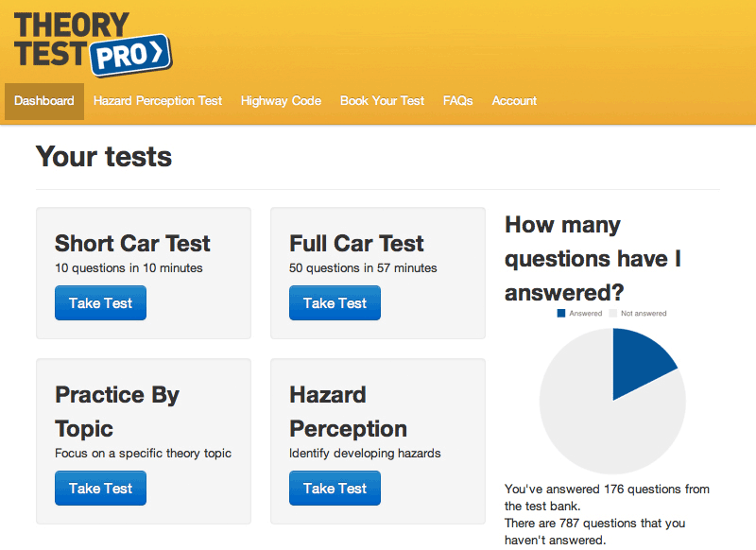756x550 pixels.
Task: Select the Full Car Test heading
Action: click(356, 244)
